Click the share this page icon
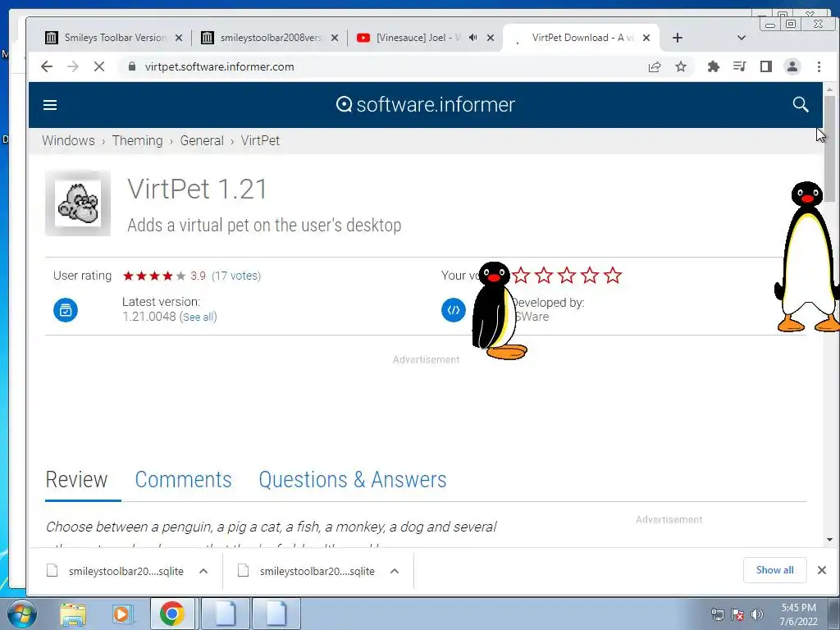 654,66
